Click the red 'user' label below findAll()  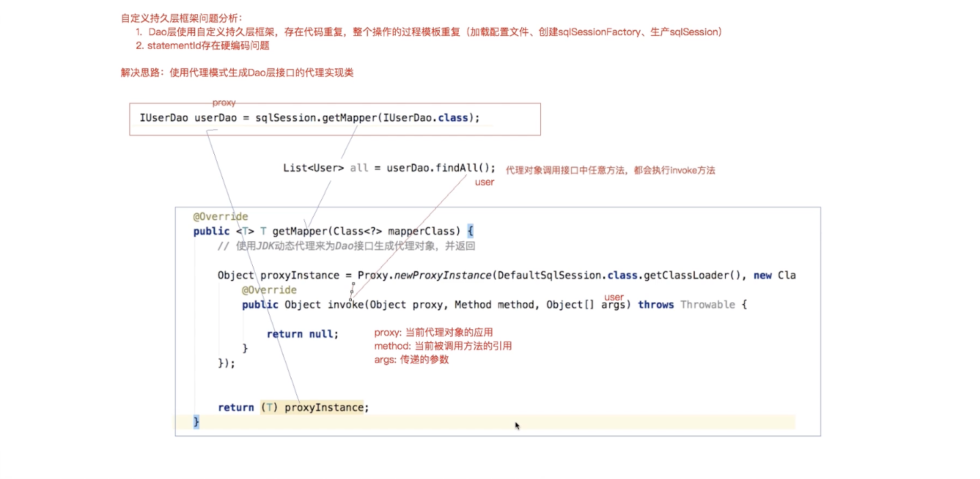click(x=485, y=182)
